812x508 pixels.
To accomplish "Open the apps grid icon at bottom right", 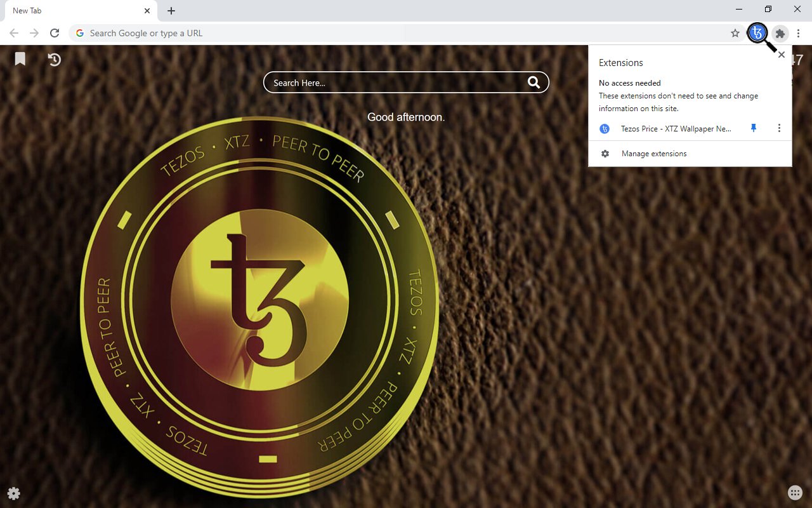I will pos(795,492).
